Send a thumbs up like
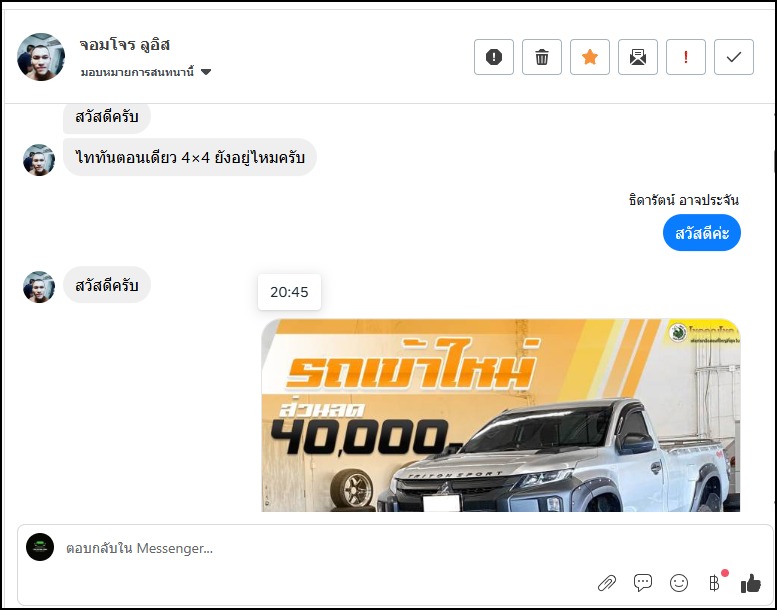 point(750,583)
